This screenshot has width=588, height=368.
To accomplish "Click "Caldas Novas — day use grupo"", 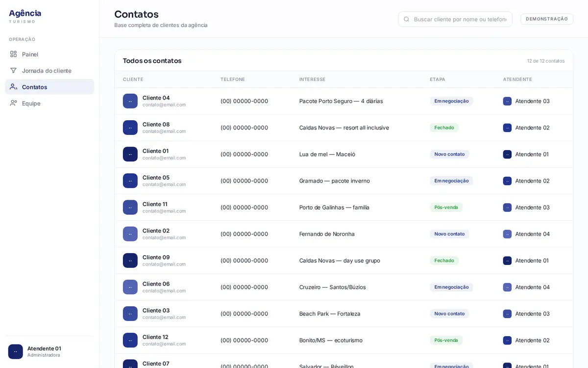I will [340, 261].
